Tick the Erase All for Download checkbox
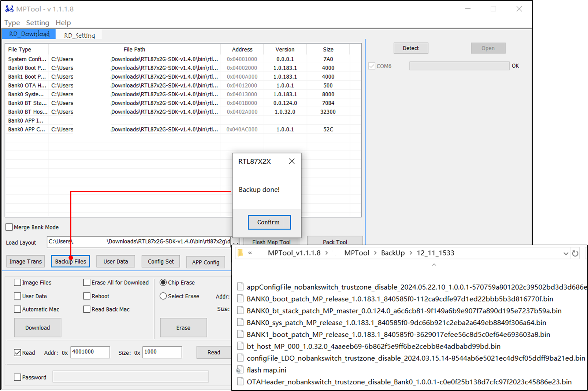 (87, 283)
